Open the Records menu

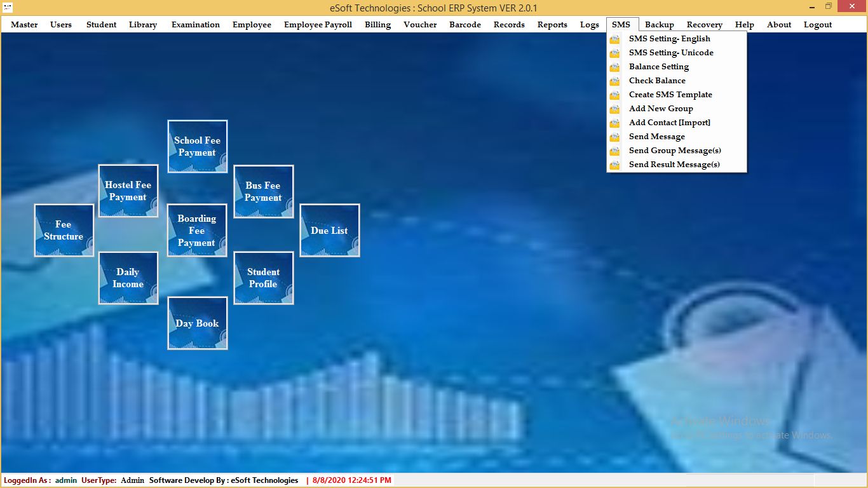pyautogui.click(x=509, y=25)
